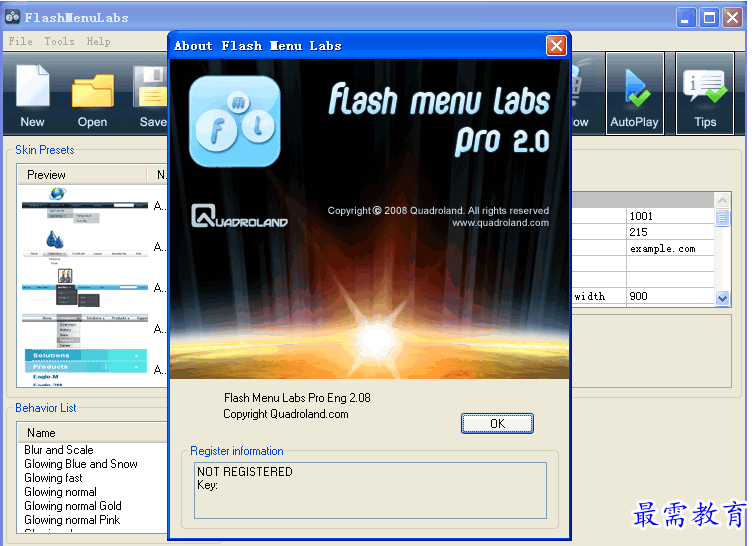Click the Quadroland logo in About dialog
This screenshot has width=755, height=546.
tap(239, 216)
